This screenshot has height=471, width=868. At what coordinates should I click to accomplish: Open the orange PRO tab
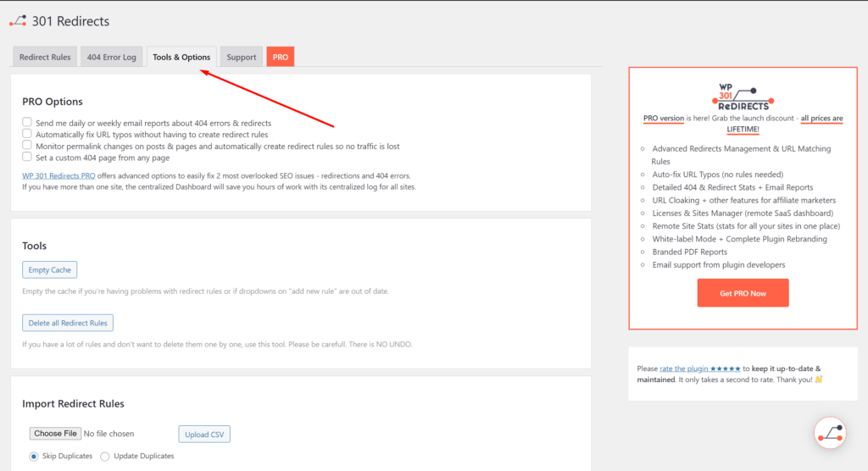[x=280, y=58]
